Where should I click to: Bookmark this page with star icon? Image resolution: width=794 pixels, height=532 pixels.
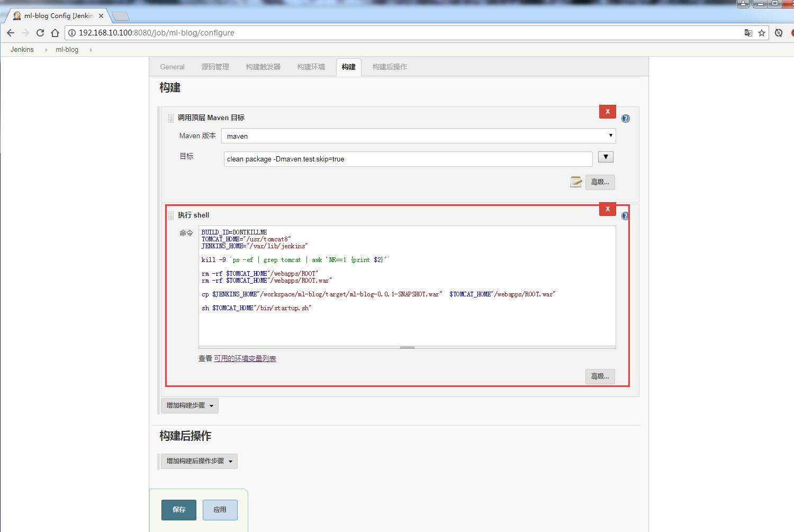point(762,33)
